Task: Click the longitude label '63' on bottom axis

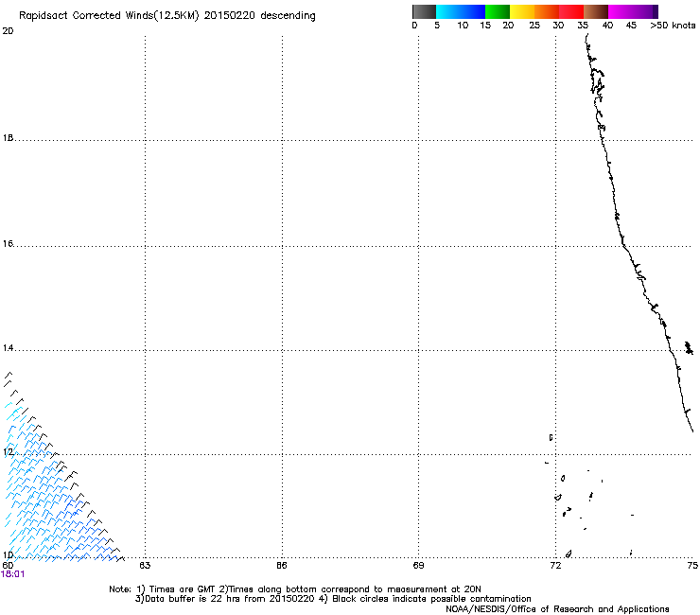Action: 145,566
